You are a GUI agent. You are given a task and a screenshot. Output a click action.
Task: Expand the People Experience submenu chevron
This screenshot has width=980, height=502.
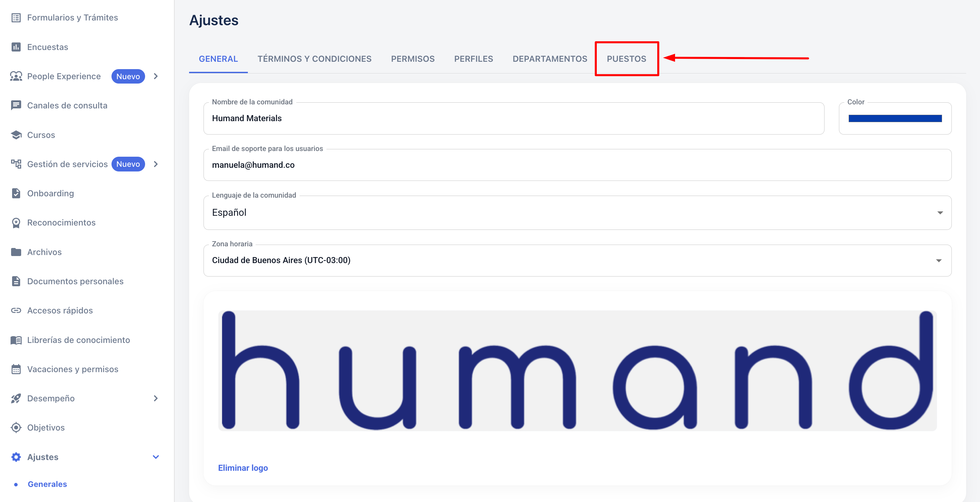155,76
